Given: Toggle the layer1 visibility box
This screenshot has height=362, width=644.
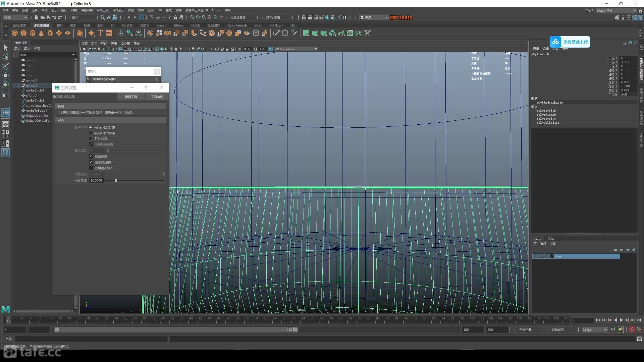Looking at the screenshot, I should click(535, 256).
